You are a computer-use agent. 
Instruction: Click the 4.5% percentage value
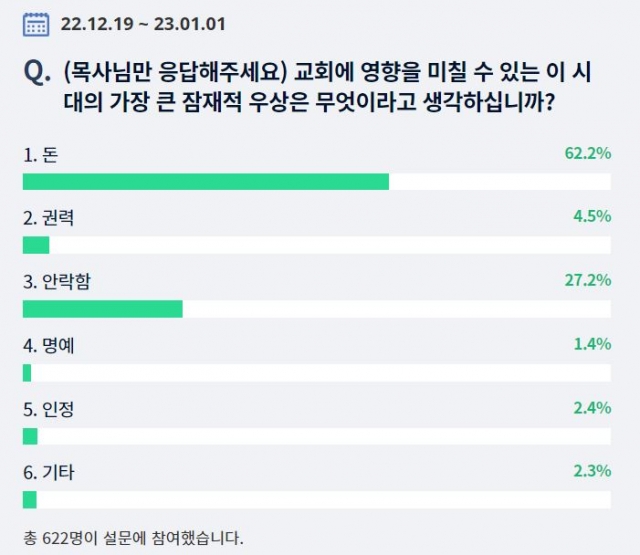[x=592, y=216]
